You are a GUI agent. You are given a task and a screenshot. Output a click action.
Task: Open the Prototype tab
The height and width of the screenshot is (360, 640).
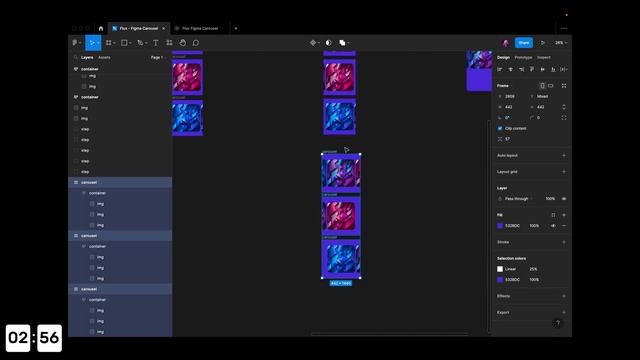523,58
